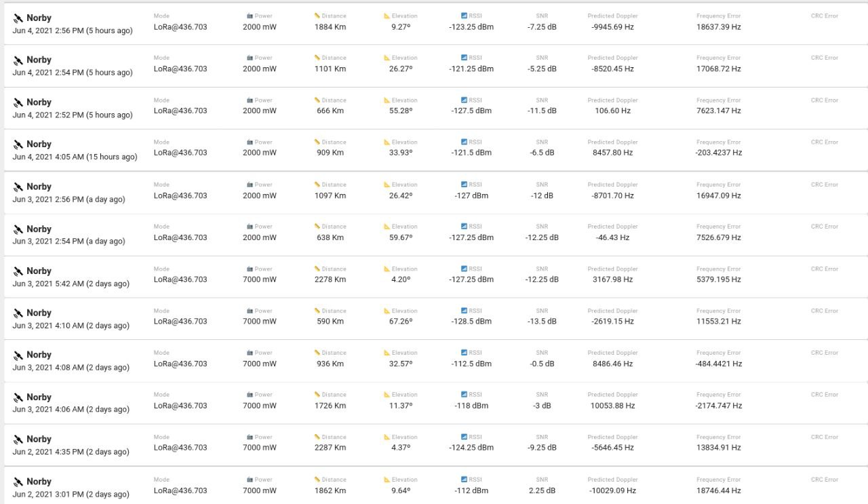Click frequency error value -484.4421 Hz
Viewport: 868px width, 504px height.
[x=718, y=364]
